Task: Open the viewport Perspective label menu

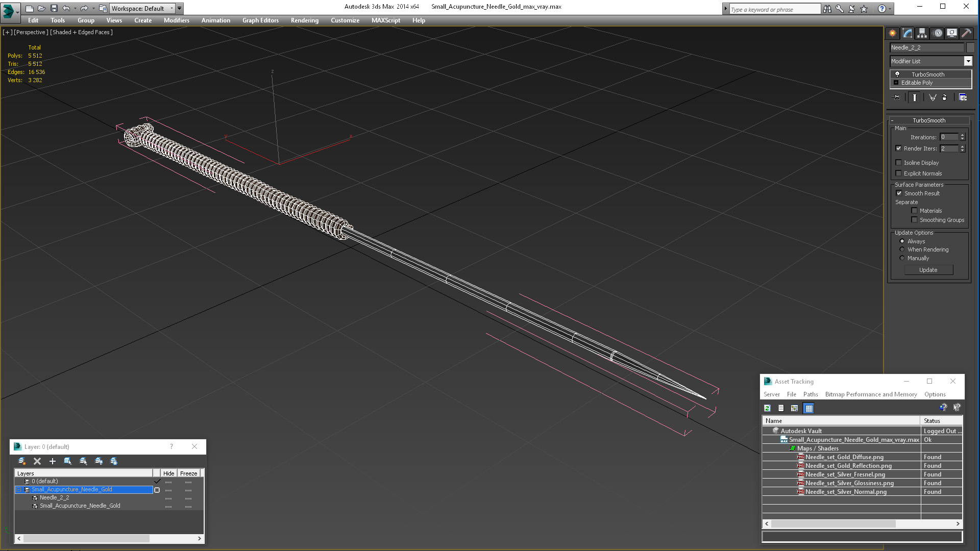Action: (x=31, y=32)
